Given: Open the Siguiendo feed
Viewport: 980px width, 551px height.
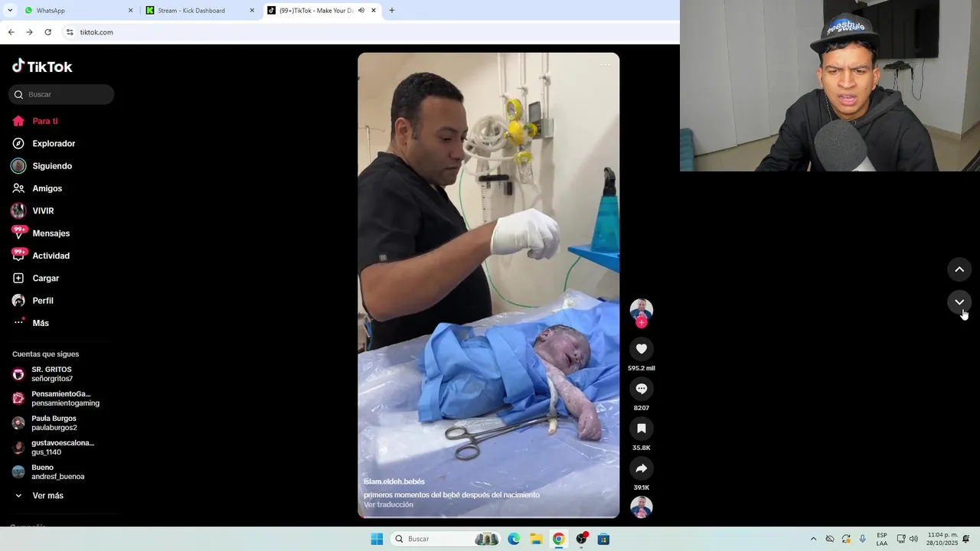Looking at the screenshot, I should click(52, 166).
